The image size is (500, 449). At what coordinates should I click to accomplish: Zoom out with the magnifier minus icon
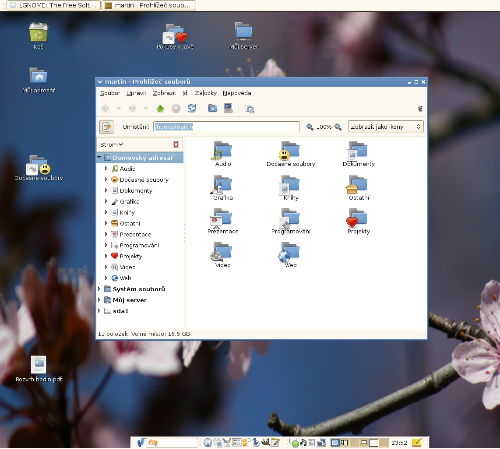(310, 127)
